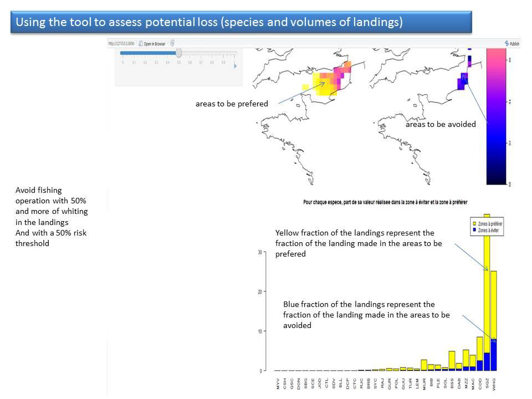The image size is (532, 399).
Task: Click the OSC species axis label
Action: [x=292, y=383]
